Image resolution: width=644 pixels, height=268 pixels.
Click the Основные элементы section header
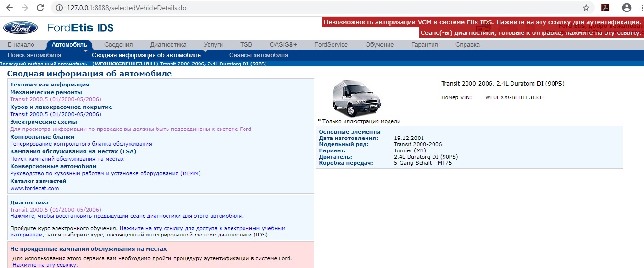(350, 132)
